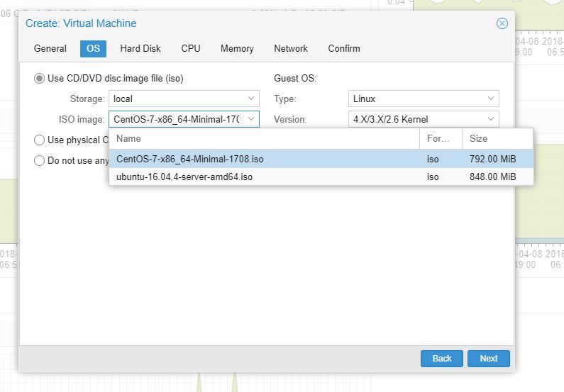Viewport: 564px width, 392px height.
Task: Close the Create Virtual Machine dialog
Action: click(x=502, y=23)
